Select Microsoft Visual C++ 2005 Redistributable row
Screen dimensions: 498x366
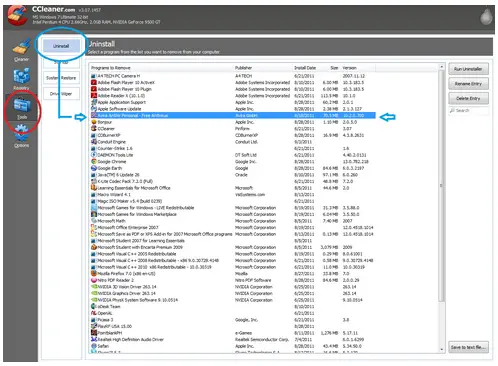233,254
